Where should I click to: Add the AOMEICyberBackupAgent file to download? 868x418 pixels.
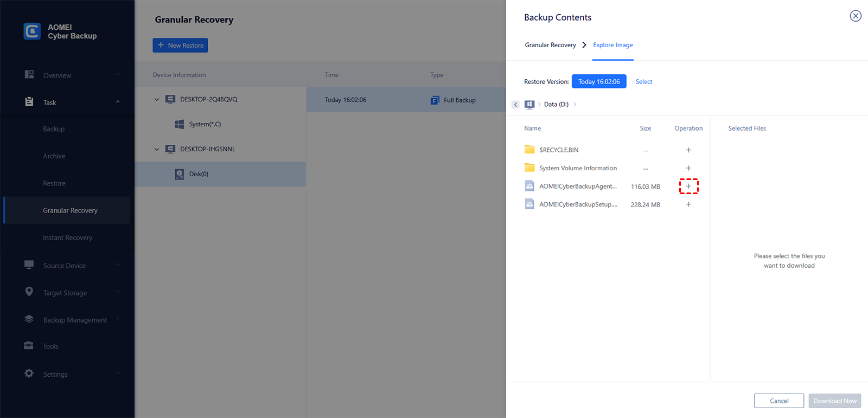tap(688, 187)
